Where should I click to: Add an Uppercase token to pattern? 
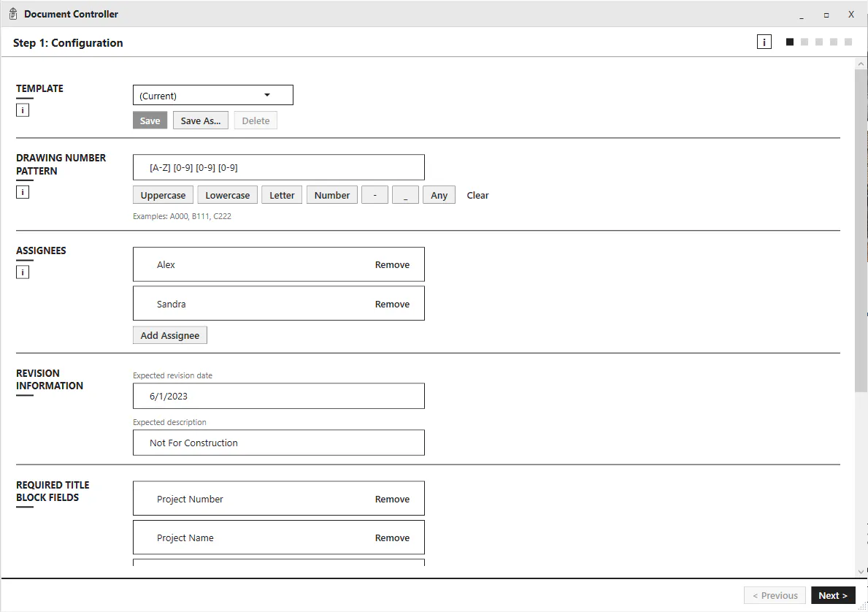(x=163, y=195)
